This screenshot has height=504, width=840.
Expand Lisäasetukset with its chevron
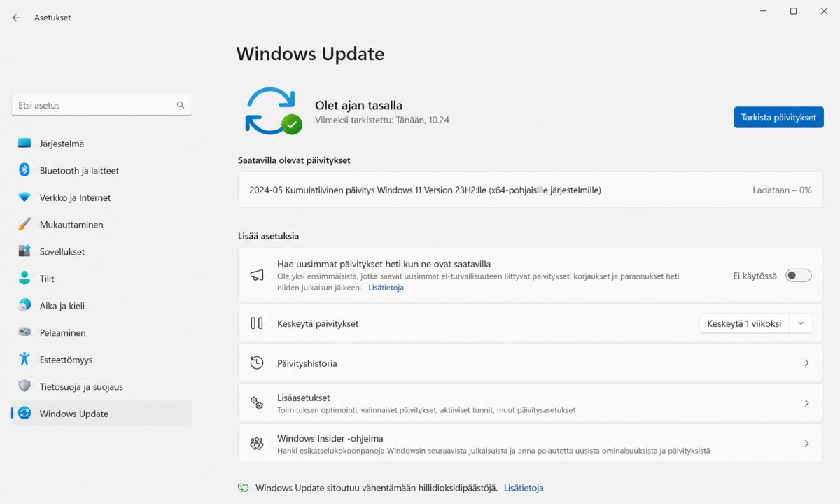click(806, 403)
